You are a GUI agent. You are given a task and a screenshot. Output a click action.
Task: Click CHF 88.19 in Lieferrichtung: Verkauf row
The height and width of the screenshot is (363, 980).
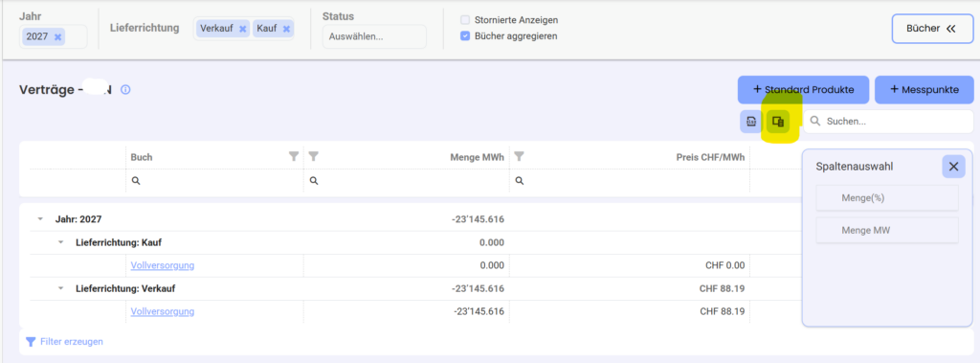pyautogui.click(x=723, y=288)
